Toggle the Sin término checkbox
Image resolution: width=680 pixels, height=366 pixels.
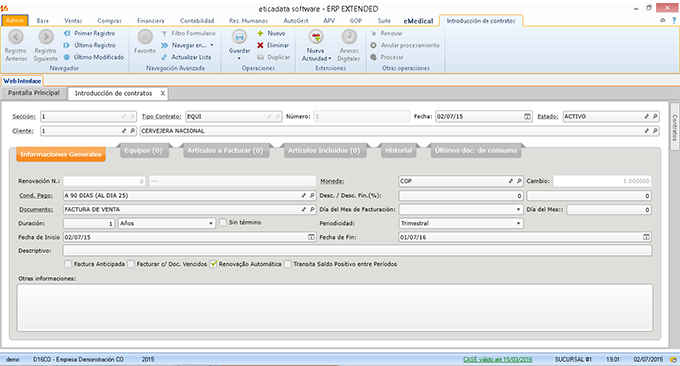pyautogui.click(x=223, y=222)
